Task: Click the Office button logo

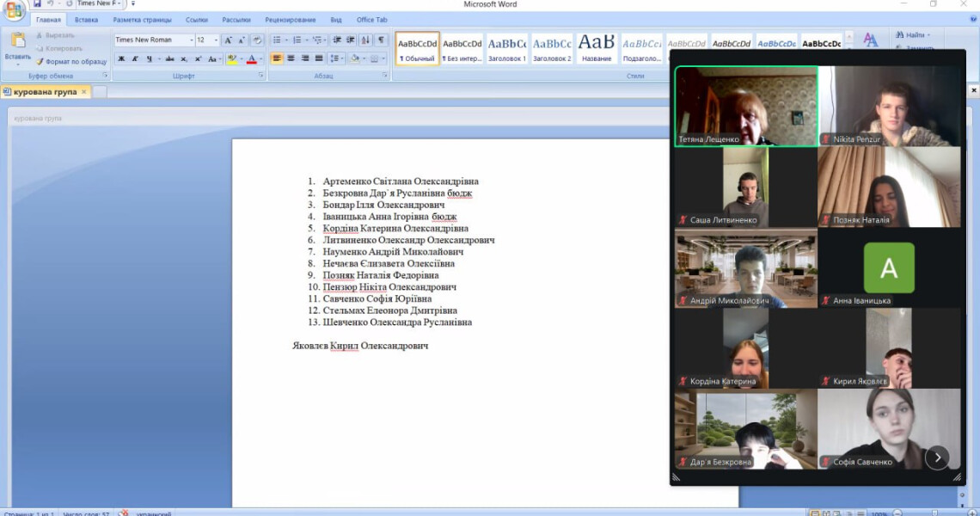Action: coord(14,9)
